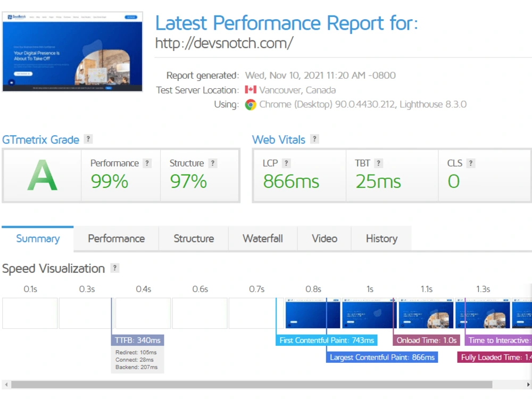Screen dimensions: 532x399
Task: Click the filmstrip frame under 1.1s
Action: point(426,313)
